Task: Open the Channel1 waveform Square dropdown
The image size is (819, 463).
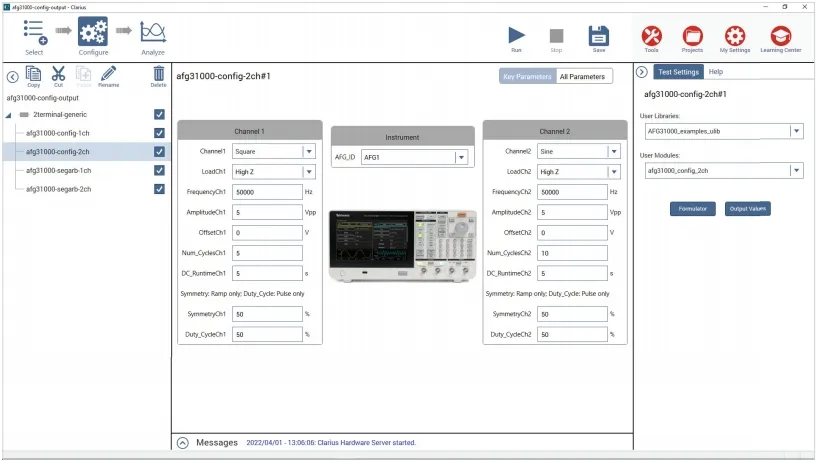Action: [x=309, y=152]
